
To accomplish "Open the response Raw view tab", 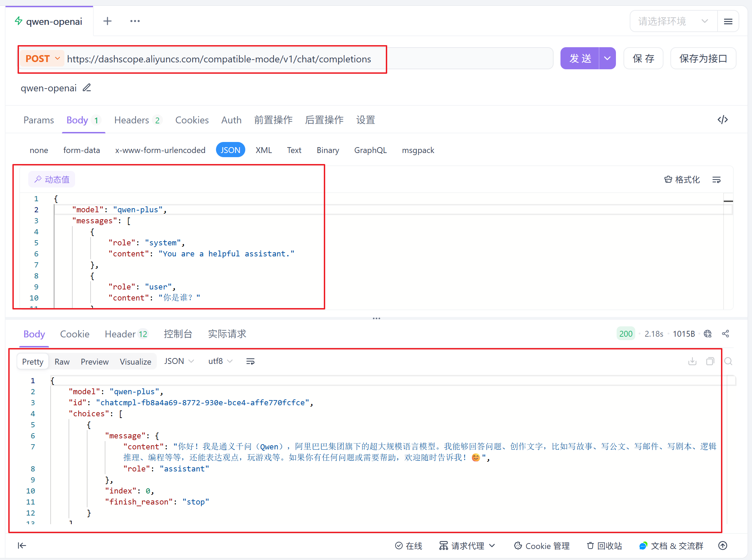I will coord(62,362).
